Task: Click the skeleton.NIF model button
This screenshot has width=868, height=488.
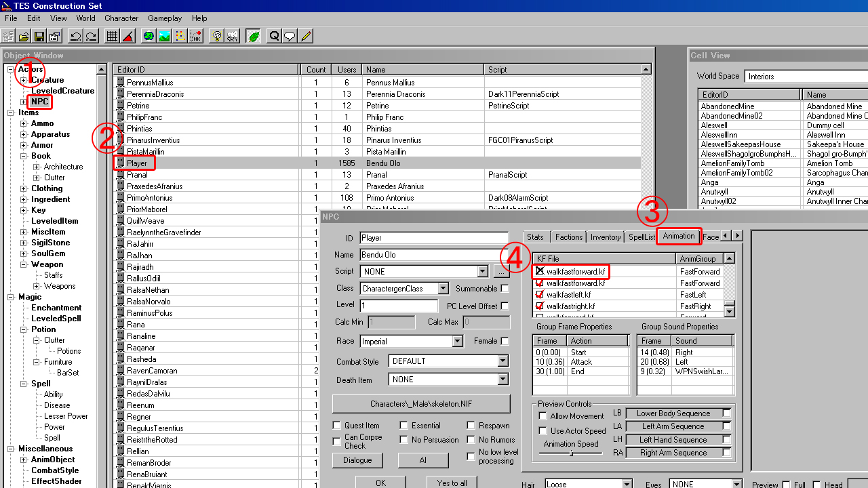Action: click(421, 404)
